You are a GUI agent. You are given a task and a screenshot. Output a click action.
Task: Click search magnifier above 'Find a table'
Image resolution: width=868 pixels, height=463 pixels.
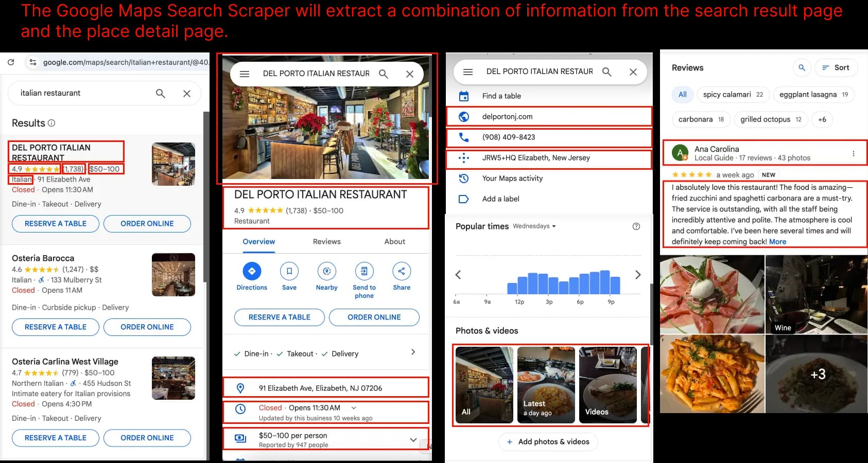click(607, 72)
